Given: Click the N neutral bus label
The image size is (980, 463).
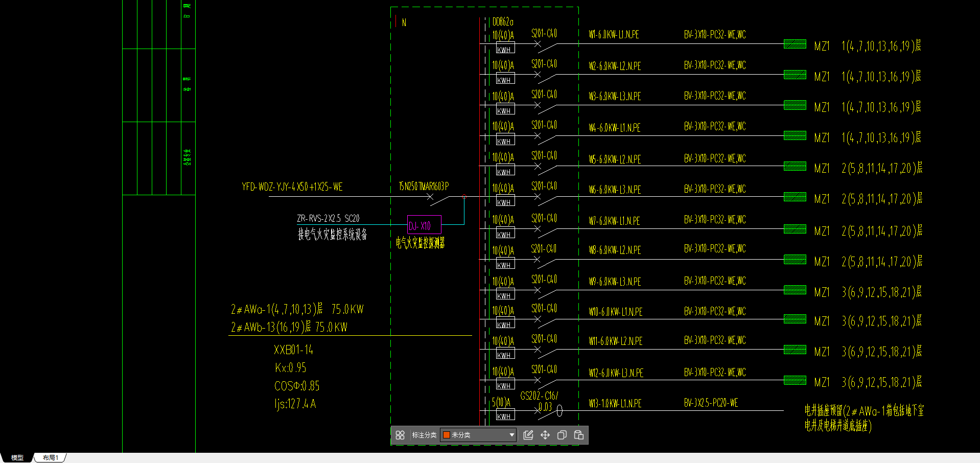Looking at the screenshot, I should pyautogui.click(x=404, y=23).
